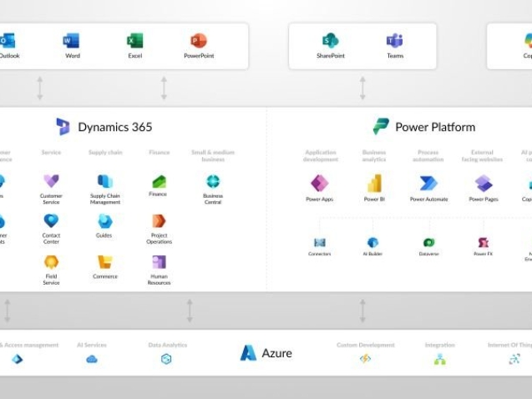The width and height of the screenshot is (532, 399).
Task: Select icon under Custom Development
Action: [x=366, y=359]
